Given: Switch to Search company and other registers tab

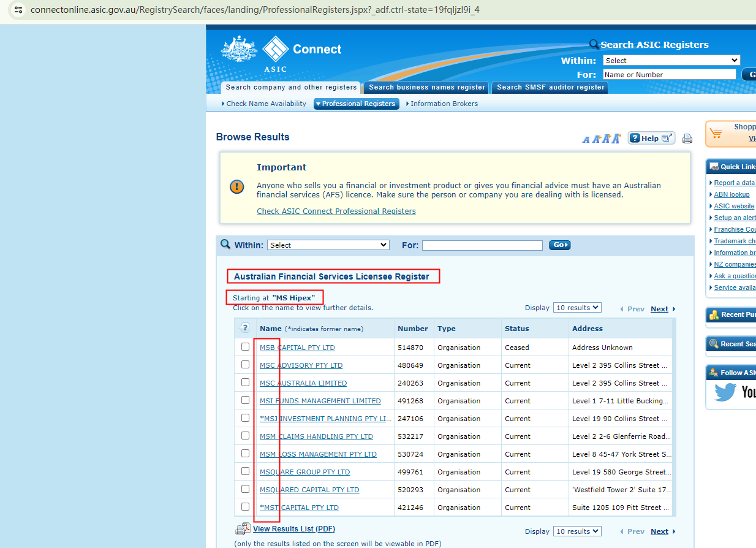Looking at the screenshot, I should (291, 87).
